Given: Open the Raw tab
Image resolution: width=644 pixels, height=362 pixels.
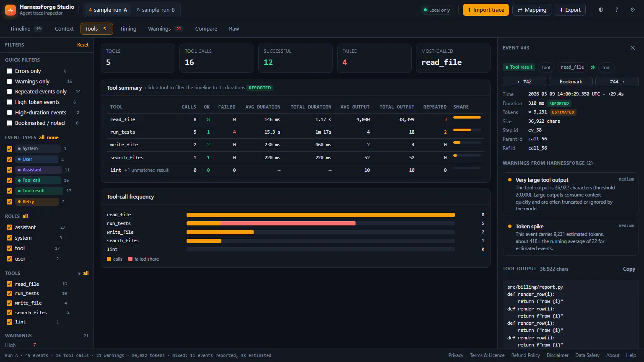Looking at the screenshot, I should coord(234,29).
